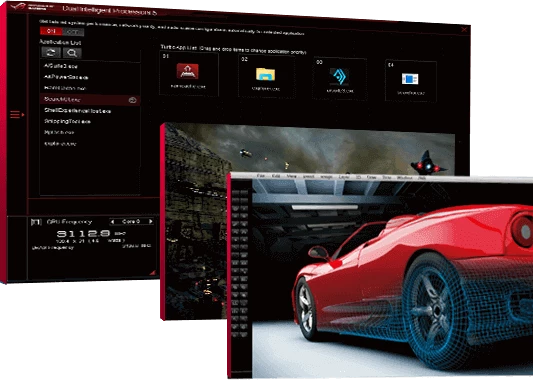Switch Turbo App to ON
The width and height of the screenshot is (533, 380).
pyautogui.click(x=51, y=31)
